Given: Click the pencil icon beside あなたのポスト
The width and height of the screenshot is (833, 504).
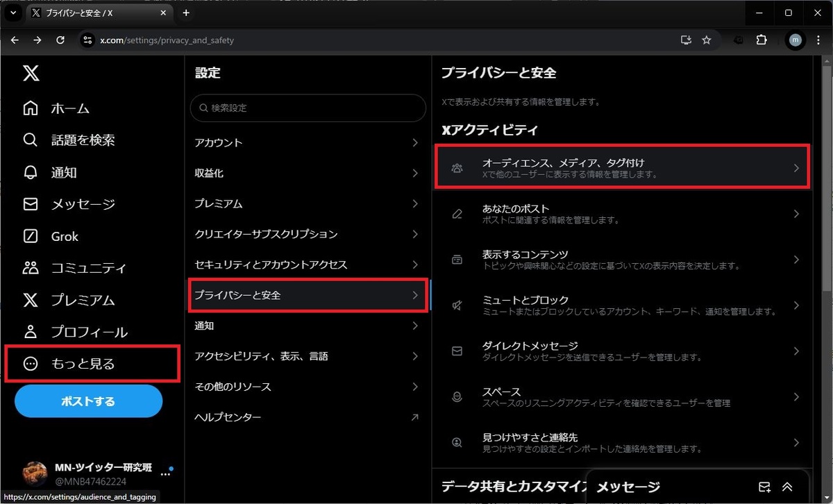Looking at the screenshot, I should 457,214.
